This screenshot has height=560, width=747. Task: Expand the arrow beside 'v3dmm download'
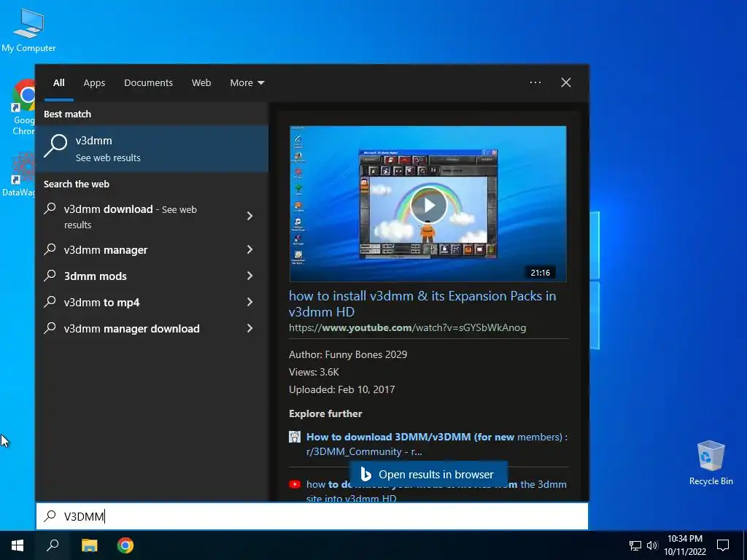(x=249, y=216)
